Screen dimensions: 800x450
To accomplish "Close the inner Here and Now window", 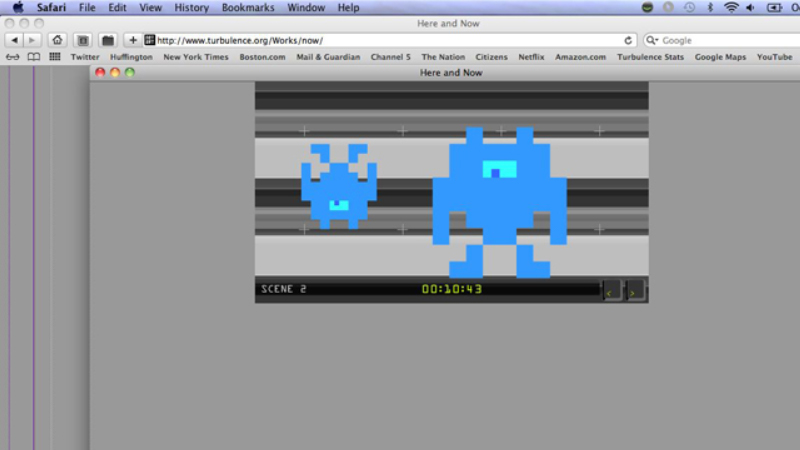I will (100, 72).
